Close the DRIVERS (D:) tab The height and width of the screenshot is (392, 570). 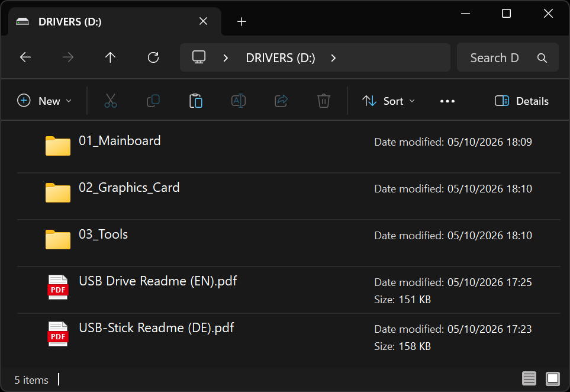point(203,21)
